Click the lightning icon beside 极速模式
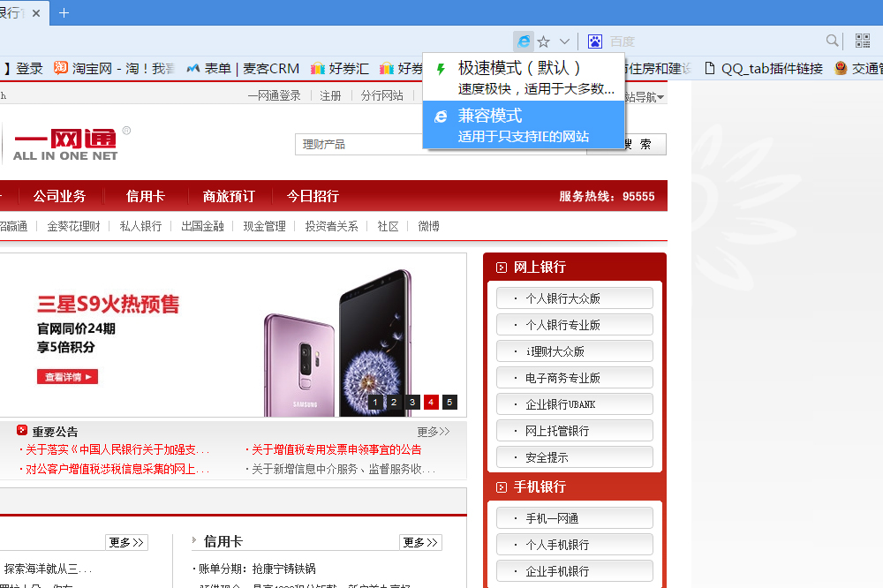Viewport: 883px width, 588px height. (439, 67)
